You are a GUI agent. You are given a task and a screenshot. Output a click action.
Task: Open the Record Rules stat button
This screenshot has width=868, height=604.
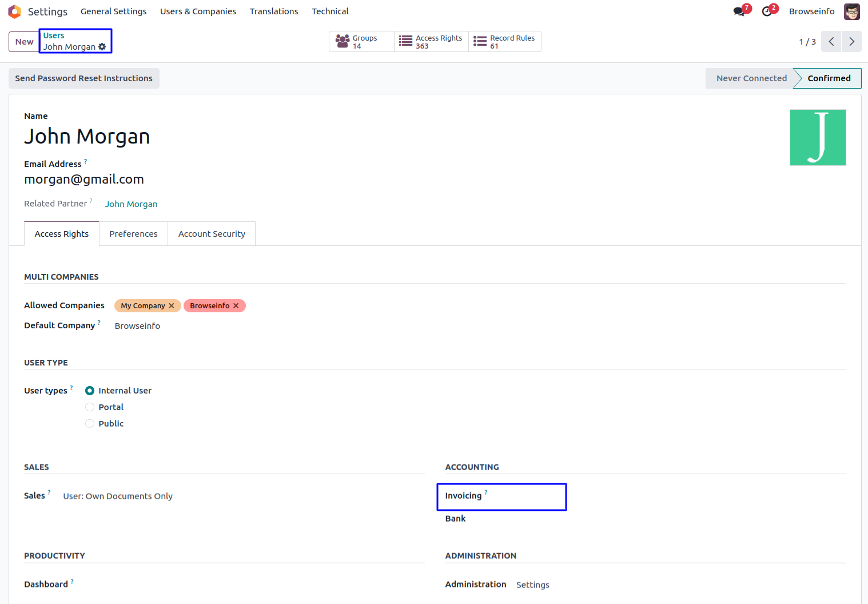[504, 42]
